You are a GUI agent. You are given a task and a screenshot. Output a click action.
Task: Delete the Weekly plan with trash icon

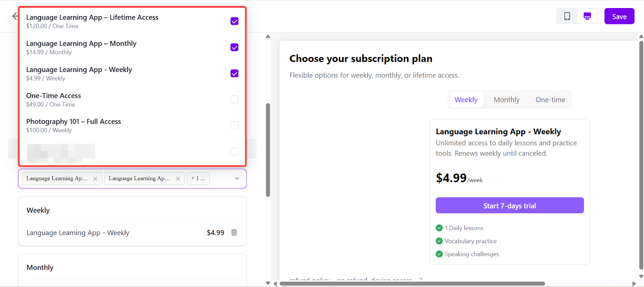[234, 233]
